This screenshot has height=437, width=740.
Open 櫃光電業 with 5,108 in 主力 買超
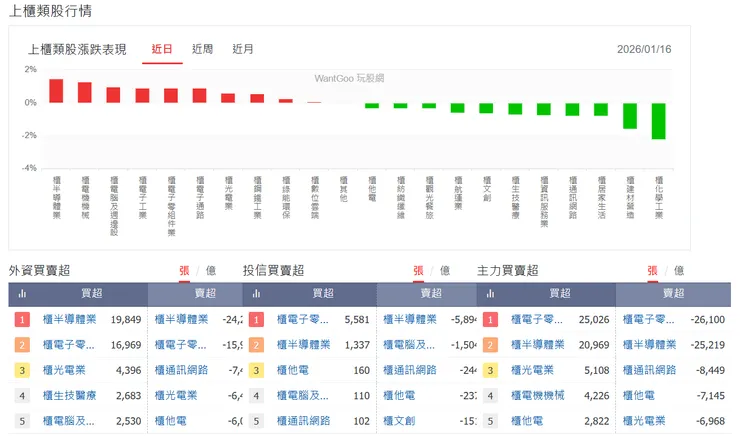coord(532,370)
